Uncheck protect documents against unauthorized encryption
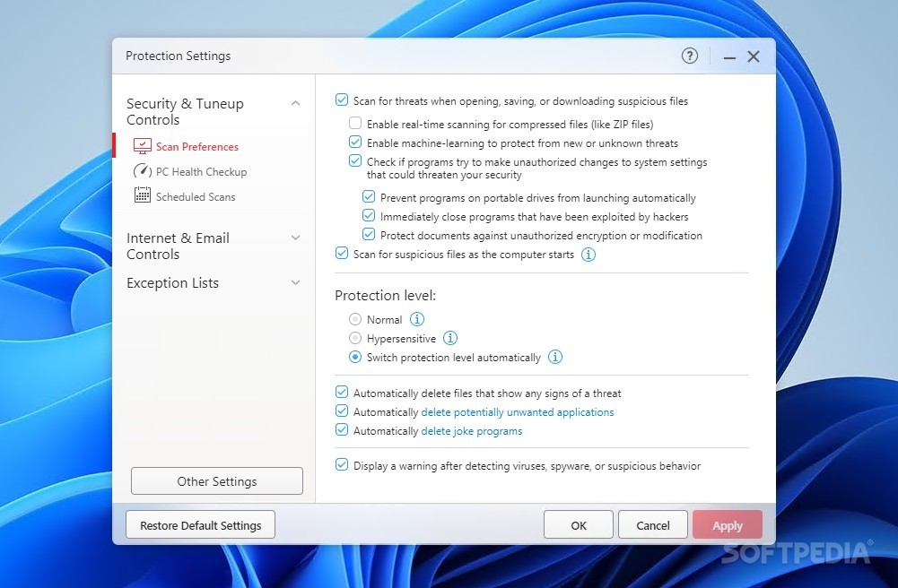898x588 pixels. (369, 235)
